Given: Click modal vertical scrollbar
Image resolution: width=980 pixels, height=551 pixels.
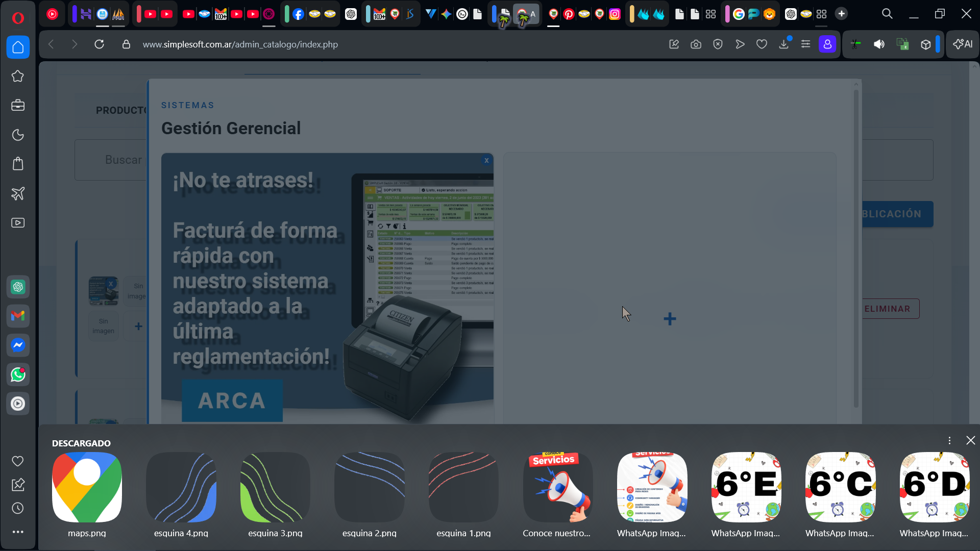Looking at the screenshot, I should tap(856, 249).
